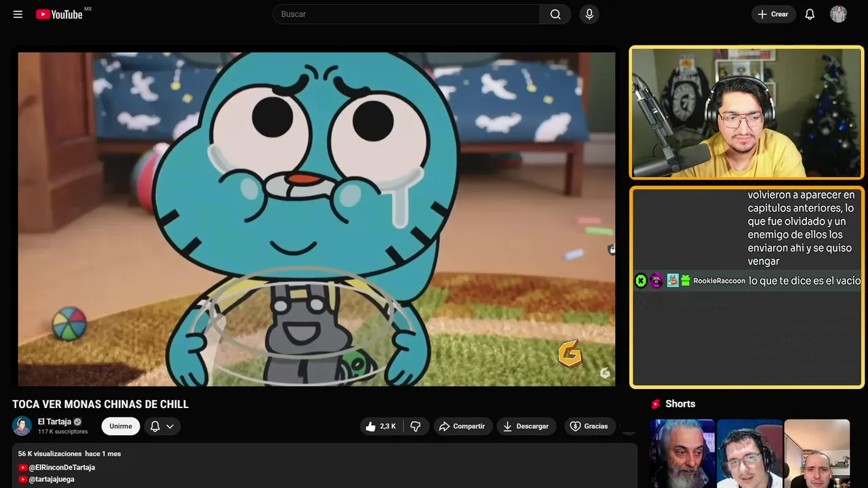Click chat message 'lo que te dice es el vacío'
Viewport: 868px width, 488px height.
805,281
